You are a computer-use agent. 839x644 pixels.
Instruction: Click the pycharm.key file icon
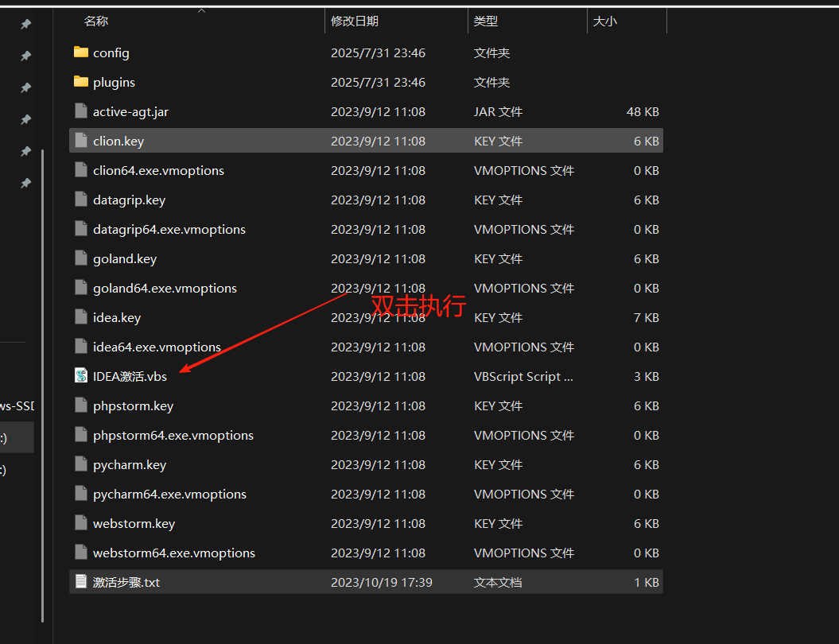81,464
